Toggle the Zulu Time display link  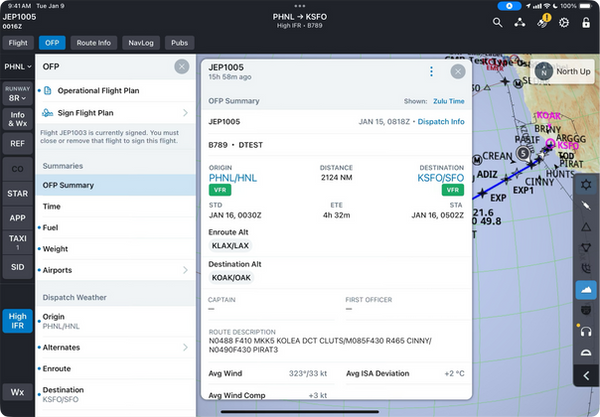(448, 101)
